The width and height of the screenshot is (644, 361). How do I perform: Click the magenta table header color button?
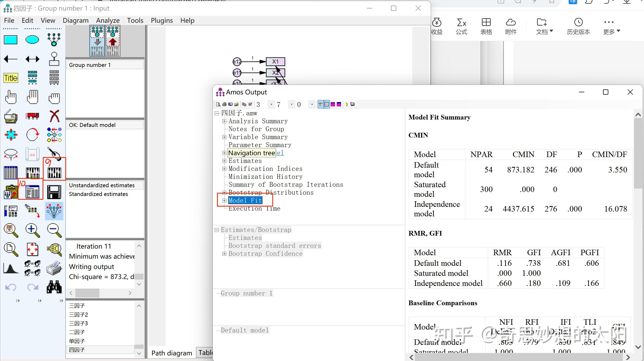coord(333,104)
